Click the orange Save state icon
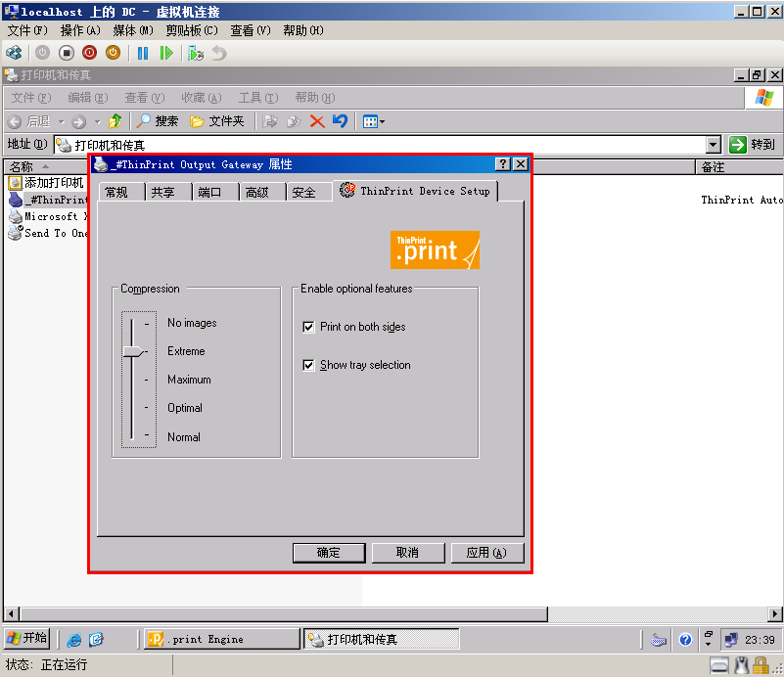This screenshot has height=677, width=784. [x=113, y=53]
